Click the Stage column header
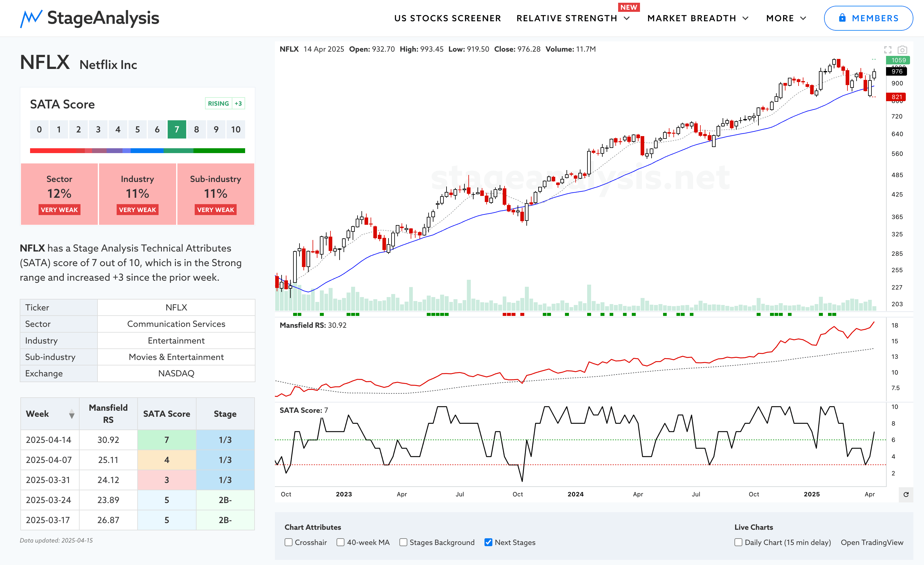 click(225, 414)
